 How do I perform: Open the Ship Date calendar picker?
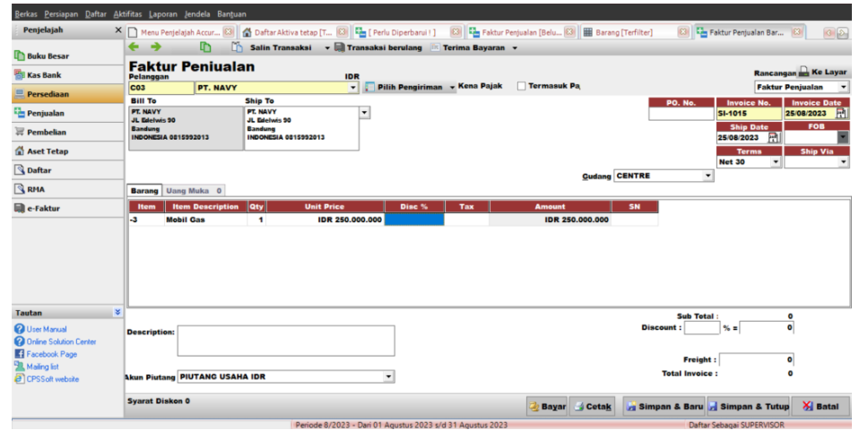[773, 137]
